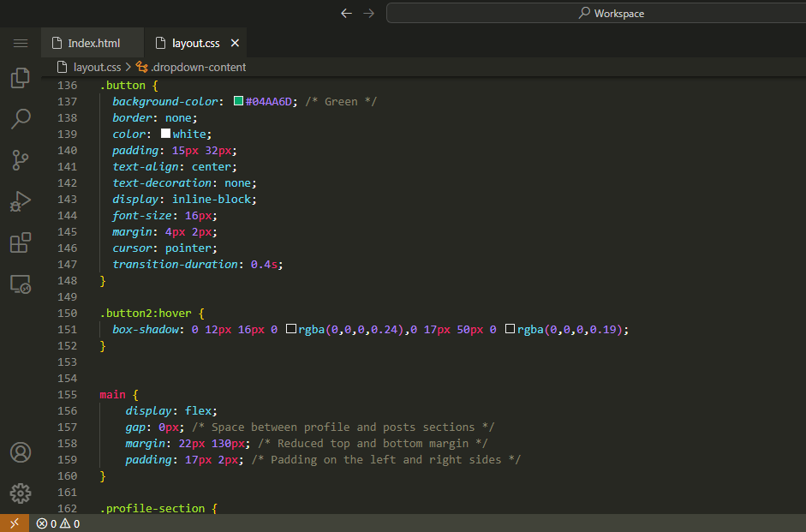Click the main selector
Screen dimensions: 806x532
coord(112,395)
